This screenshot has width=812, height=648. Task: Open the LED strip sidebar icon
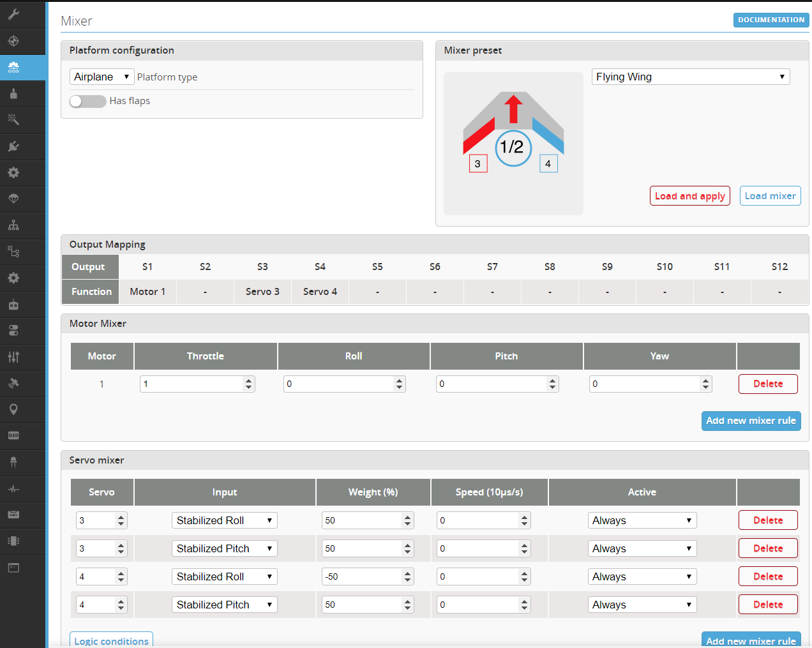click(13, 462)
